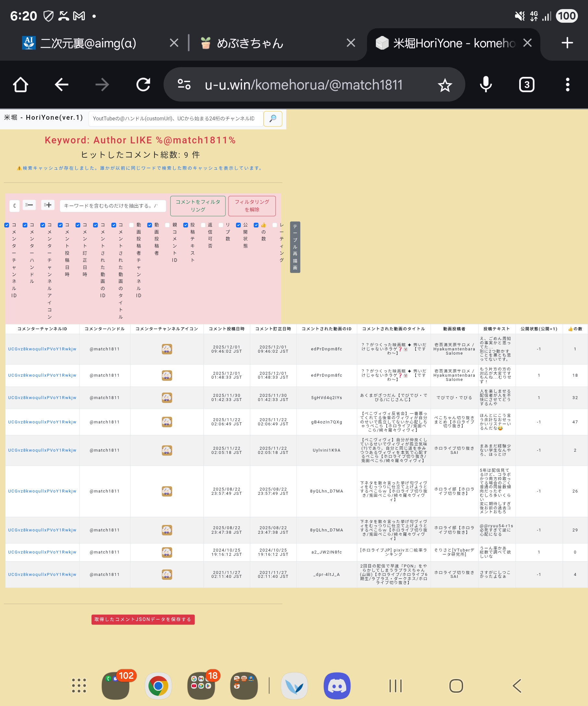Tap the browser home icon
The height and width of the screenshot is (706, 588).
(20, 85)
